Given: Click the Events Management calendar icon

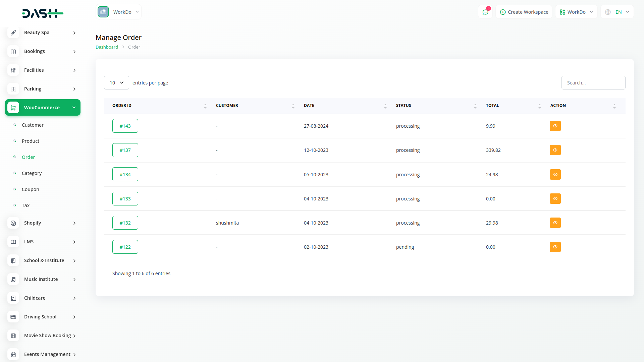Looking at the screenshot, I should tap(13, 354).
